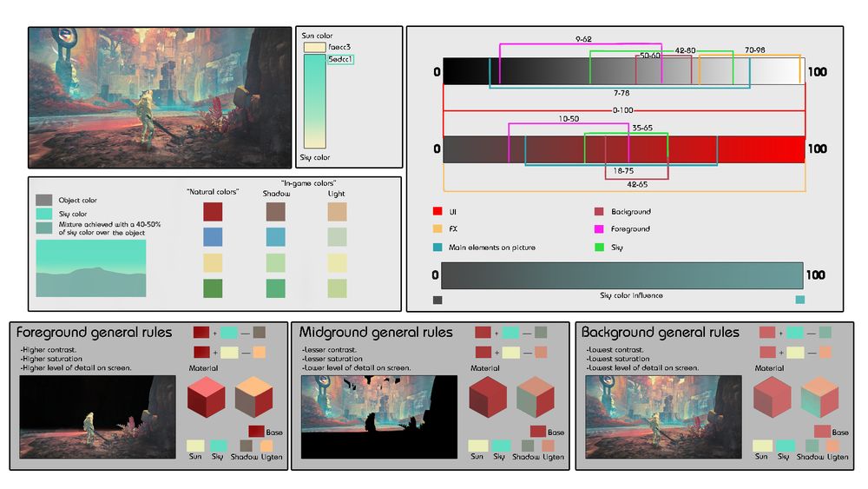This screenshot has width=868, height=489.
Task: Click the '50-60' range label
Action: (650, 56)
